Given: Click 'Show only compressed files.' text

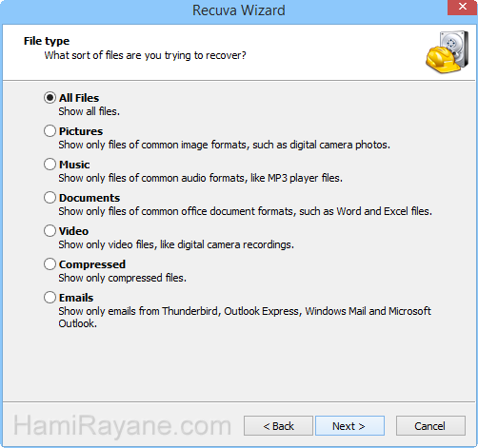Looking at the screenshot, I should pyautogui.click(x=122, y=278).
